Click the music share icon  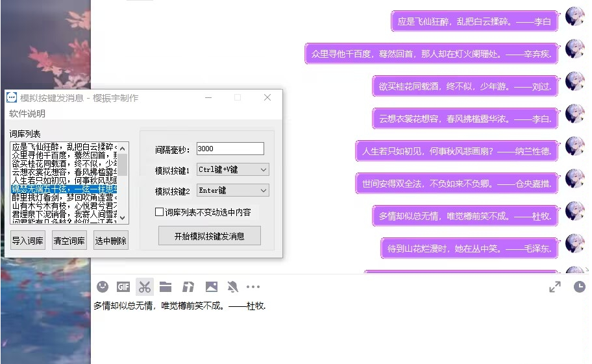[x=188, y=287]
